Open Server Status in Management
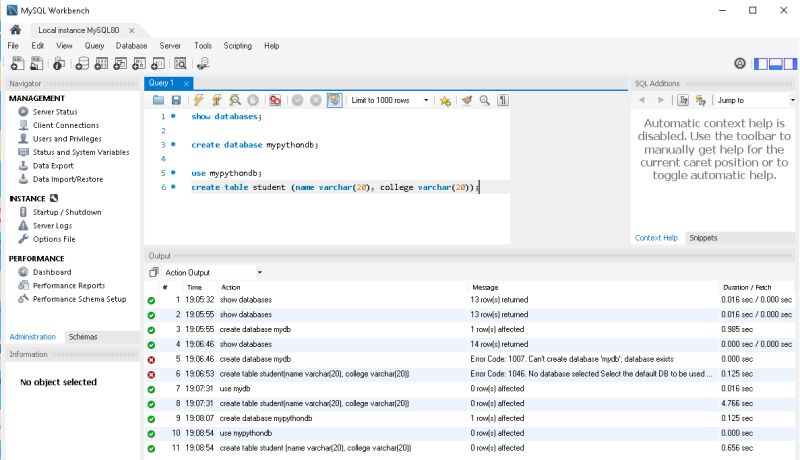800x460 pixels. (x=55, y=112)
